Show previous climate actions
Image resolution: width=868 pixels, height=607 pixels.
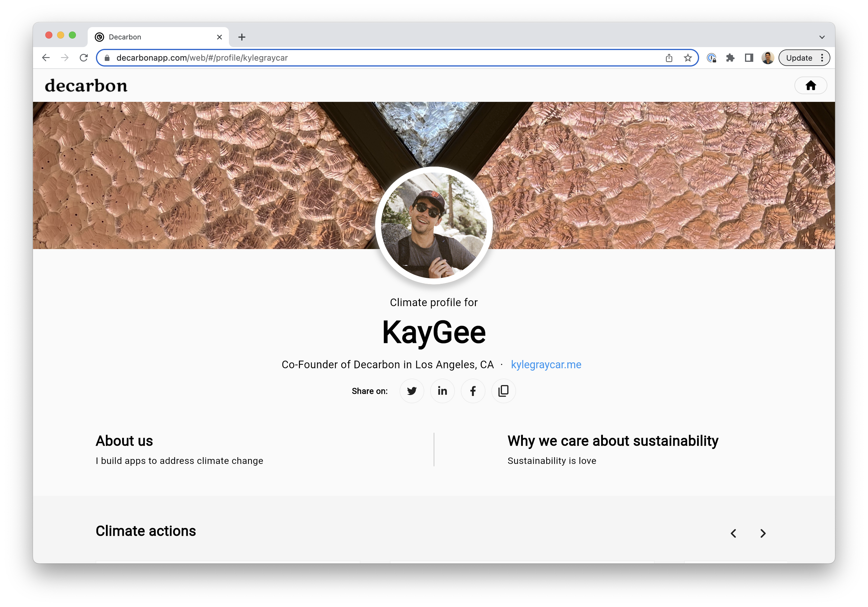click(x=734, y=533)
